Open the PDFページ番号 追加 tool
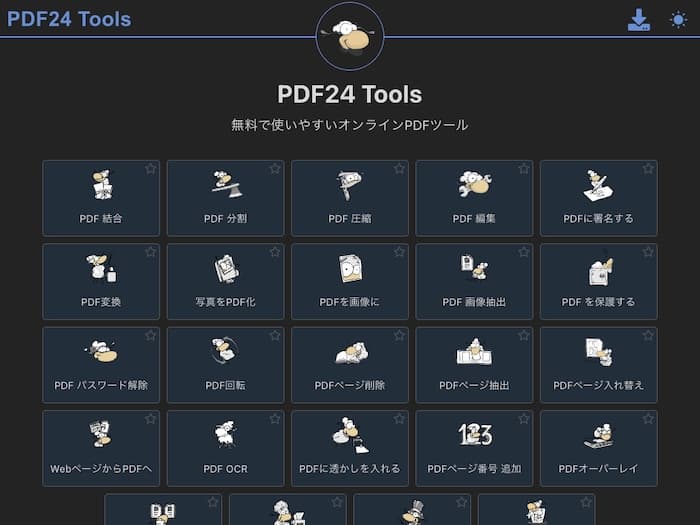This screenshot has height=525, width=700. click(x=474, y=449)
